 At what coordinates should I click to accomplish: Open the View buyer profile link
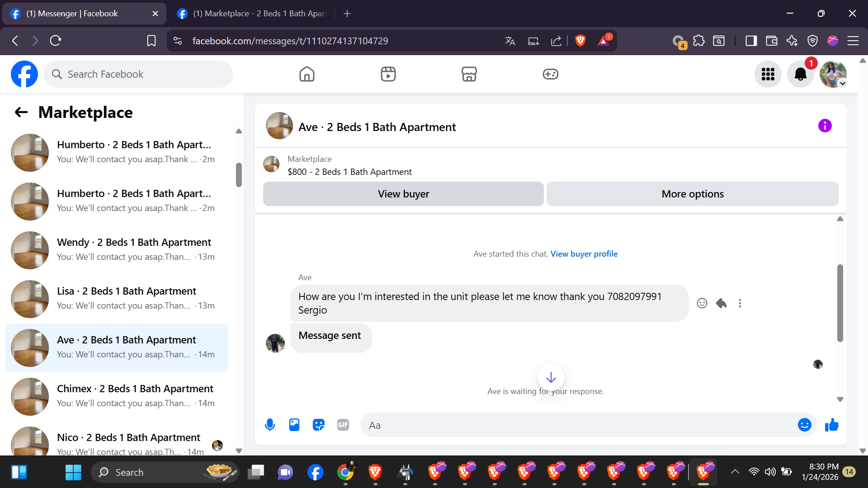(x=584, y=254)
